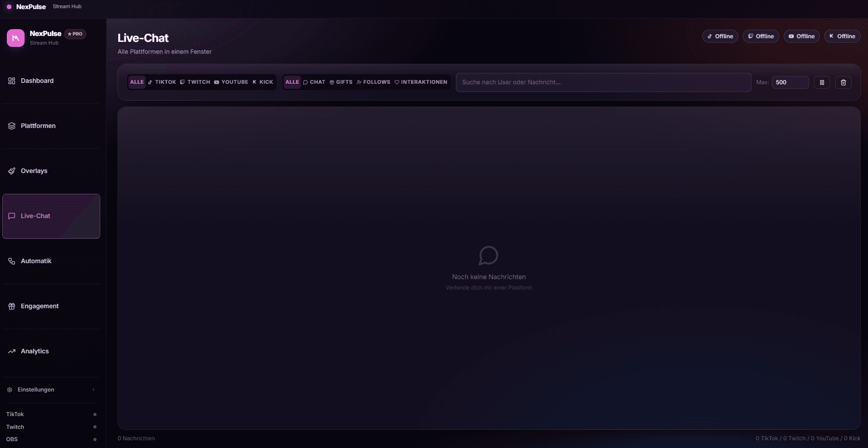868x448 pixels.
Task: Show only Chat messages
Action: tap(314, 82)
